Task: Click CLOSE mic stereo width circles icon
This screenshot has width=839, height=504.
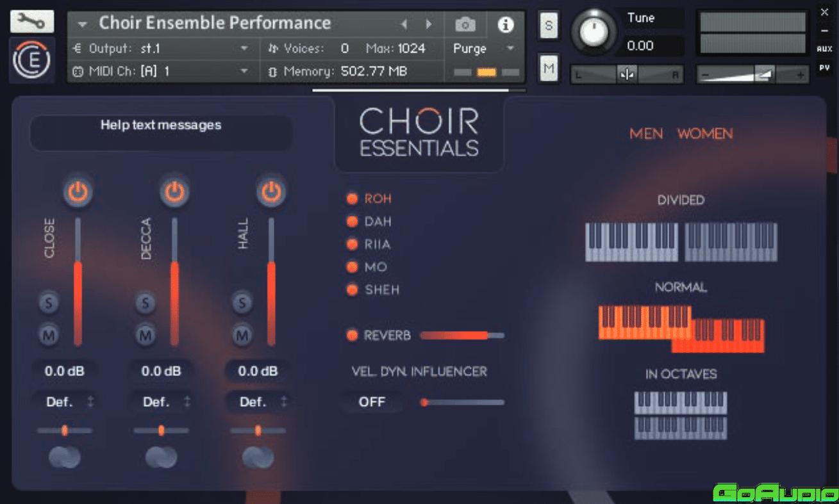Action: coord(64,457)
